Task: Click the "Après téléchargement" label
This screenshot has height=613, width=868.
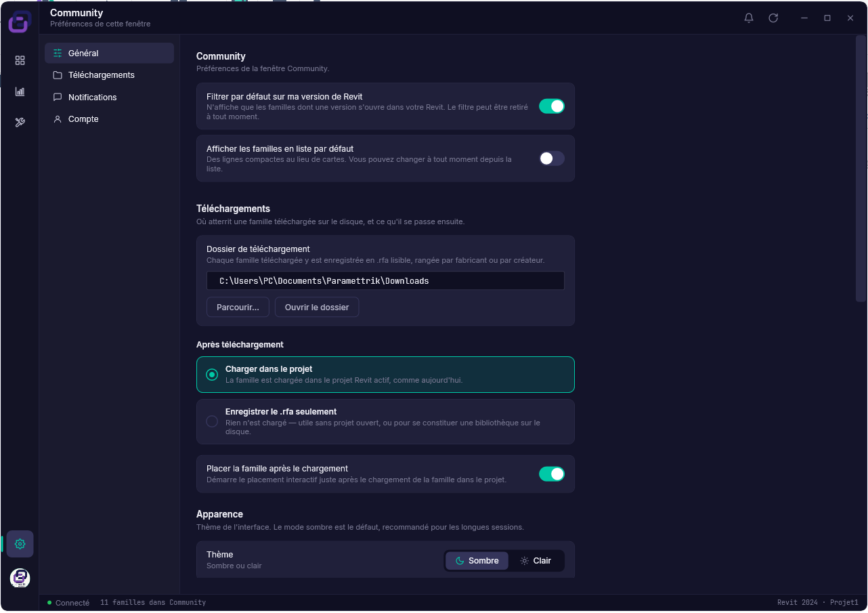Action: tap(240, 345)
